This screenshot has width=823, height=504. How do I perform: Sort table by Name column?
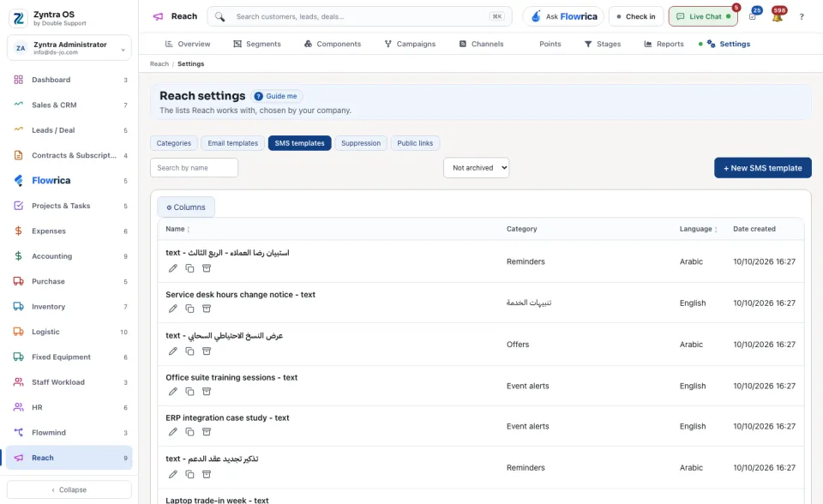coord(177,229)
